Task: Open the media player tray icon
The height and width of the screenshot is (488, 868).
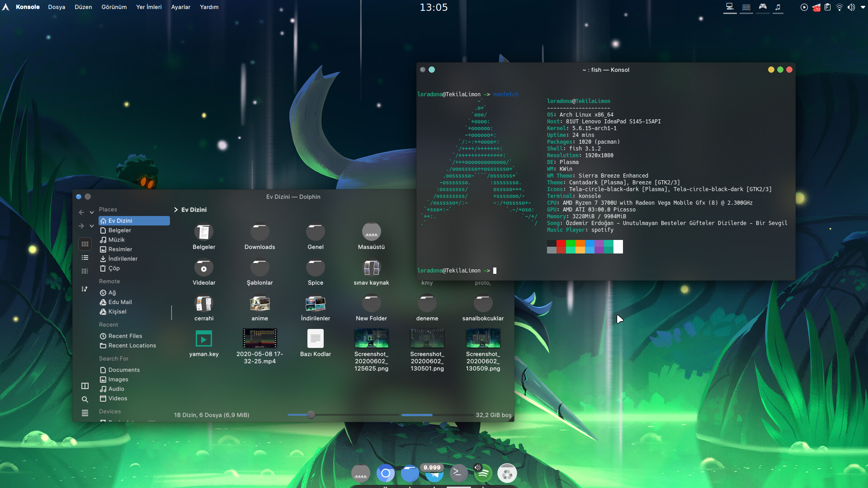Action: 804,7
